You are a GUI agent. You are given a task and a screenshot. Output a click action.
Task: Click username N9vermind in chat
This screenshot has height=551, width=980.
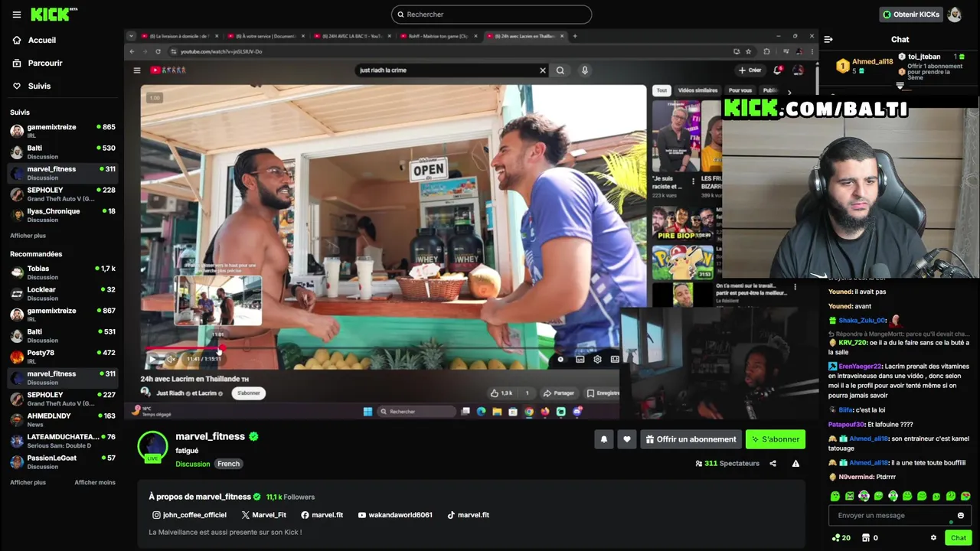(x=857, y=477)
